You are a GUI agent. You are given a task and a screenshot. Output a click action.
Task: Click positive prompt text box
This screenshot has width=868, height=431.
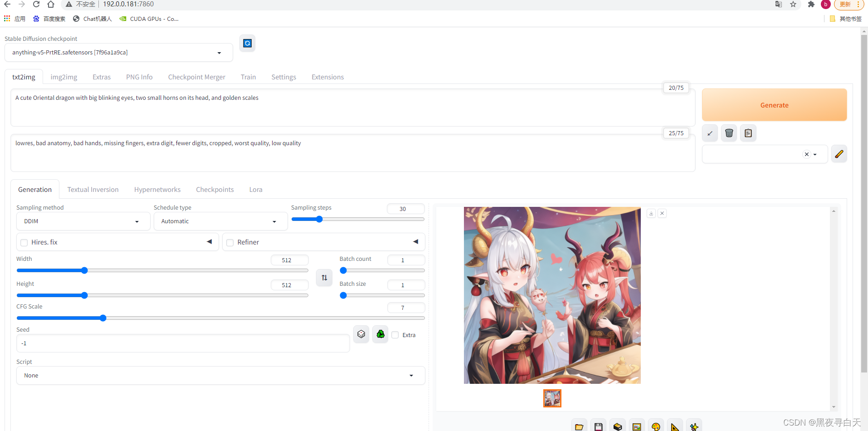click(353, 108)
